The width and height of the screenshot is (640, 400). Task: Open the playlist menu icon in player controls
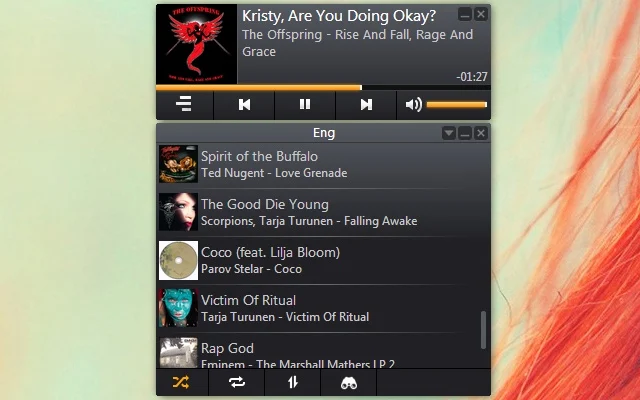point(184,104)
